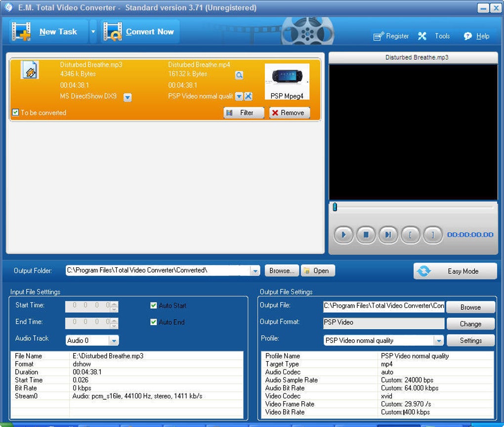Disable the Auto Start checkbox
The height and width of the screenshot is (427, 504).
154,305
